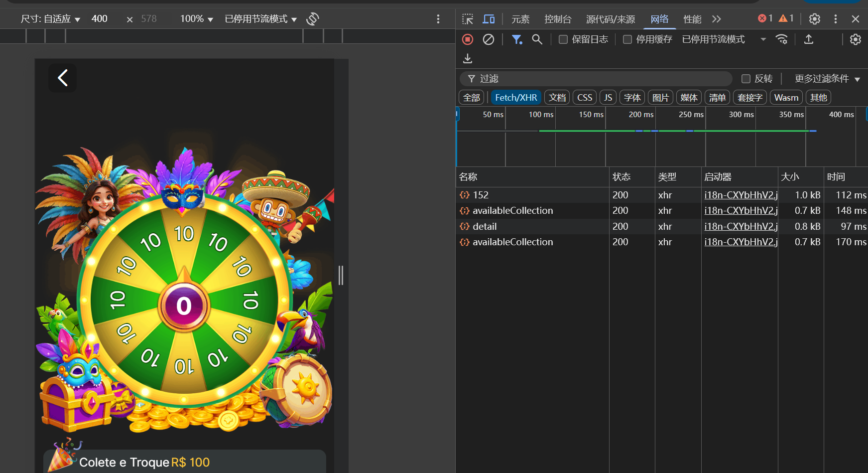Open device toolbar throttling dropdown
Screen dimensions: 868x473
[261, 19]
